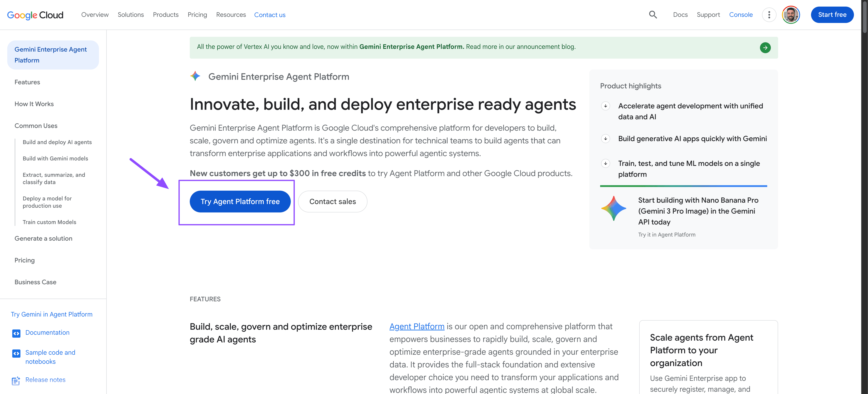Open the search magnifier icon
The image size is (868, 394).
pyautogui.click(x=653, y=15)
